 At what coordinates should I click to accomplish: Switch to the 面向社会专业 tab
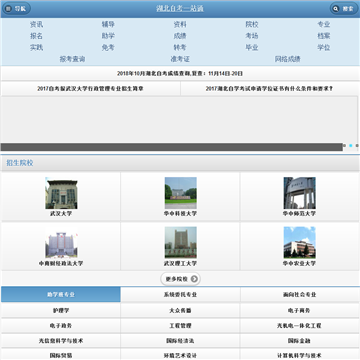tap(300, 295)
